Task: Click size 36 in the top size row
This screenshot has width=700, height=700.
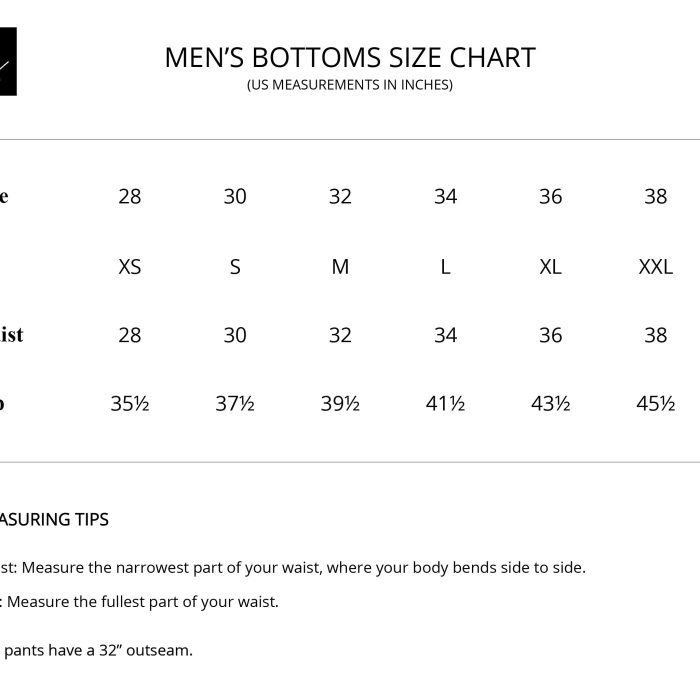Action: point(550,196)
